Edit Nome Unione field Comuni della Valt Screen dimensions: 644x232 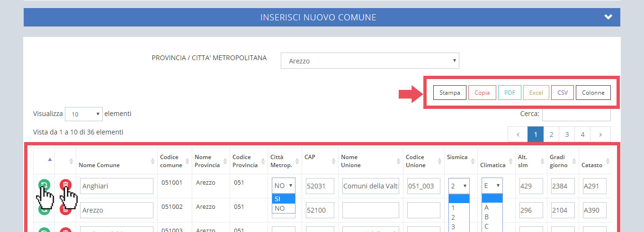(371, 186)
